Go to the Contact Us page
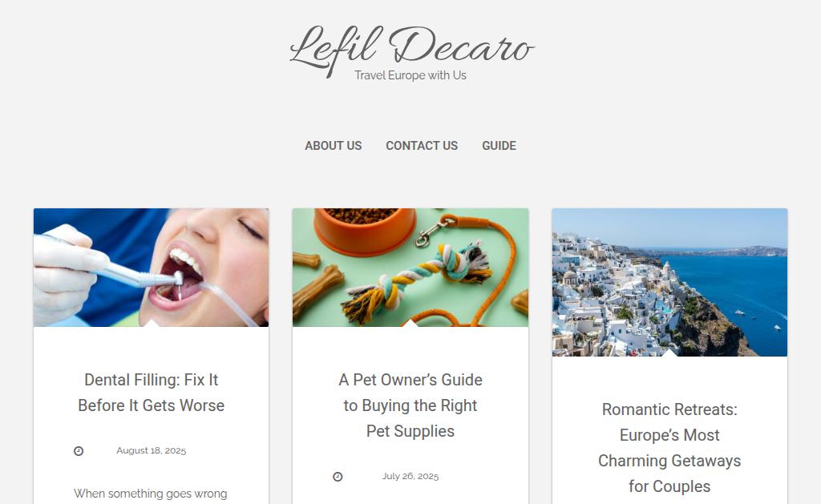Screen dimensions: 821x504 pyautogui.click(x=422, y=146)
